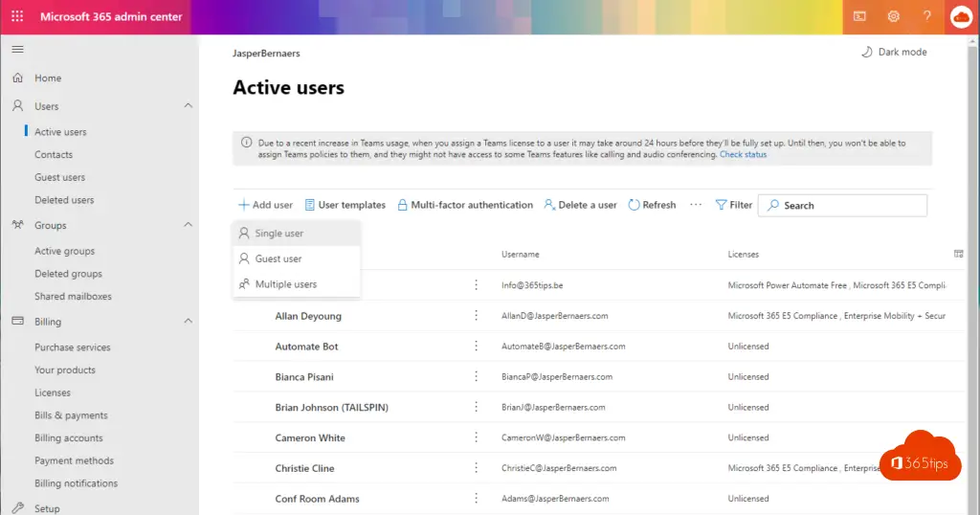Image resolution: width=980 pixels, height=515 pixels.
Task: Collapse the Groups section chevron
Action: coord(189,224)
